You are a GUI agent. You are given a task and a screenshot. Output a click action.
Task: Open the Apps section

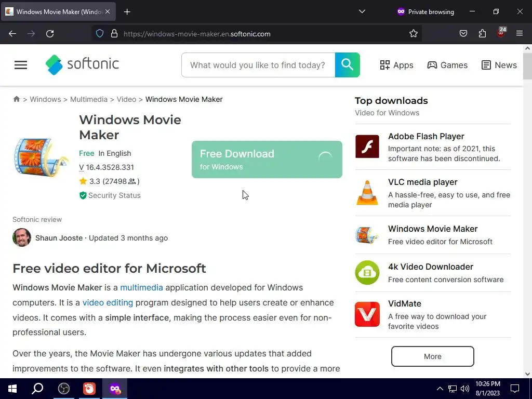[x=396, y=65]
